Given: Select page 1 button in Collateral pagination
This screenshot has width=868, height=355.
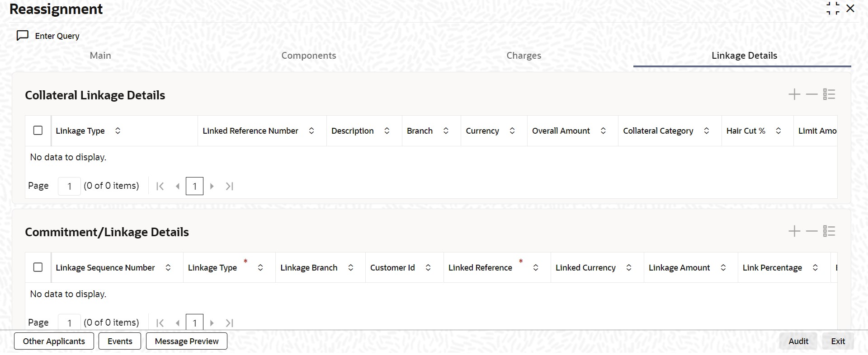Looking at the screenshot, I should coord(194,186).
